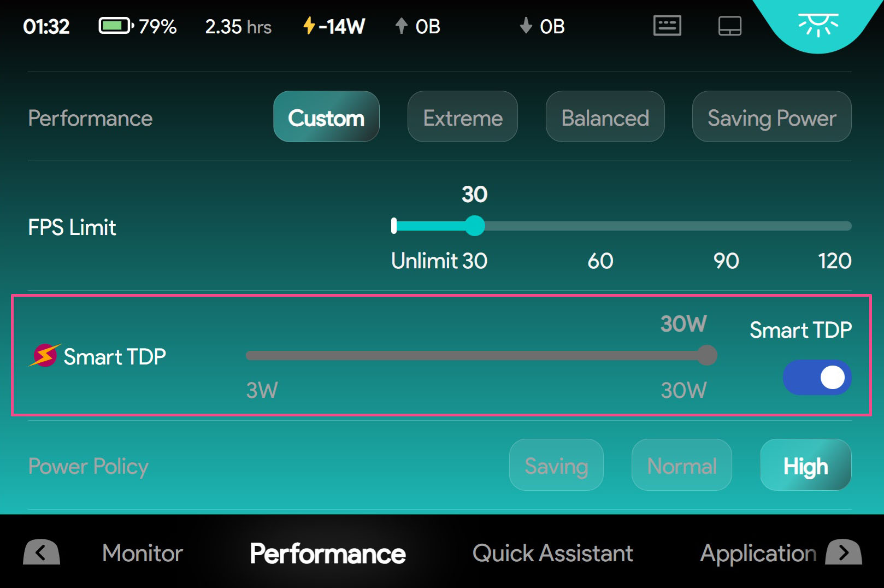The width and height of the screenshot is (884, 588).
Task: Click the lightning power draw icon
Action: (309, 26)
